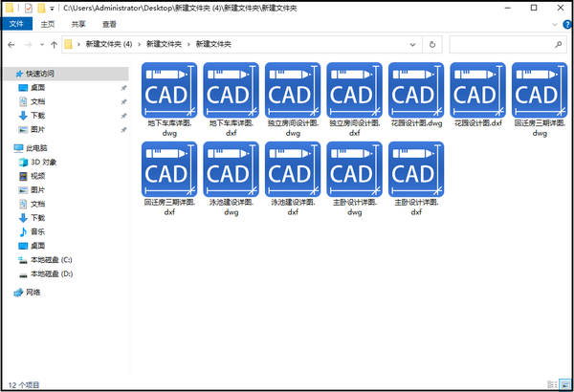Select the 主卧设计详图.dxf file icon

click(416, 169)
